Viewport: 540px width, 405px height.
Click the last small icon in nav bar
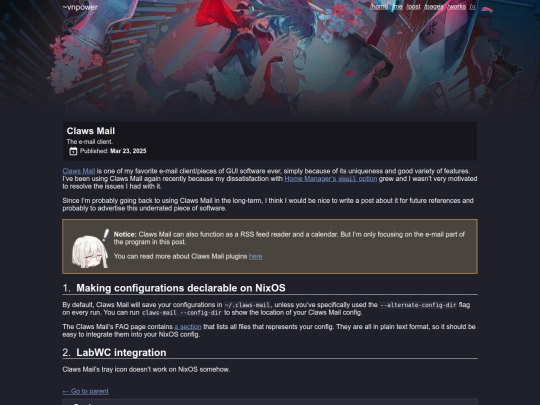click(x=472, y=7)
